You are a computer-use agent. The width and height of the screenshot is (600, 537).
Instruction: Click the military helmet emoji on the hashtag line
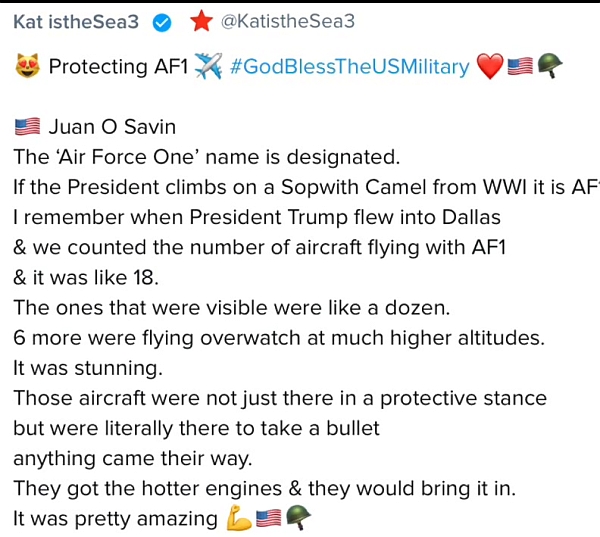point(550,67)
